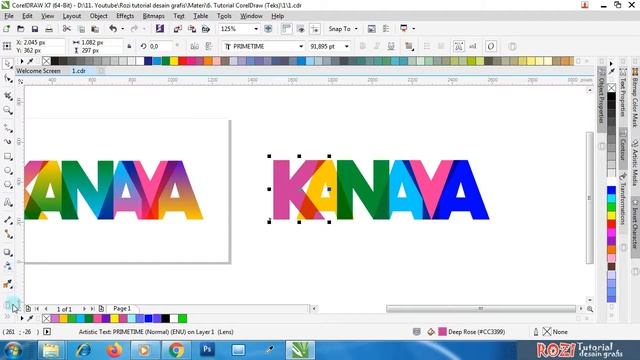This screenshot has height=360, width=640.
Task: Select the Rectangle tool
Action: click(8, 157)
